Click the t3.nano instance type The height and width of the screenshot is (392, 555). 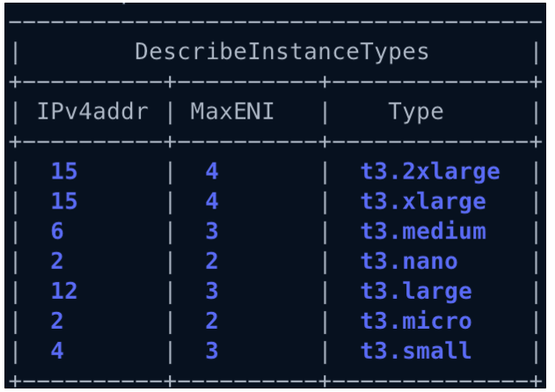point(409,261)
